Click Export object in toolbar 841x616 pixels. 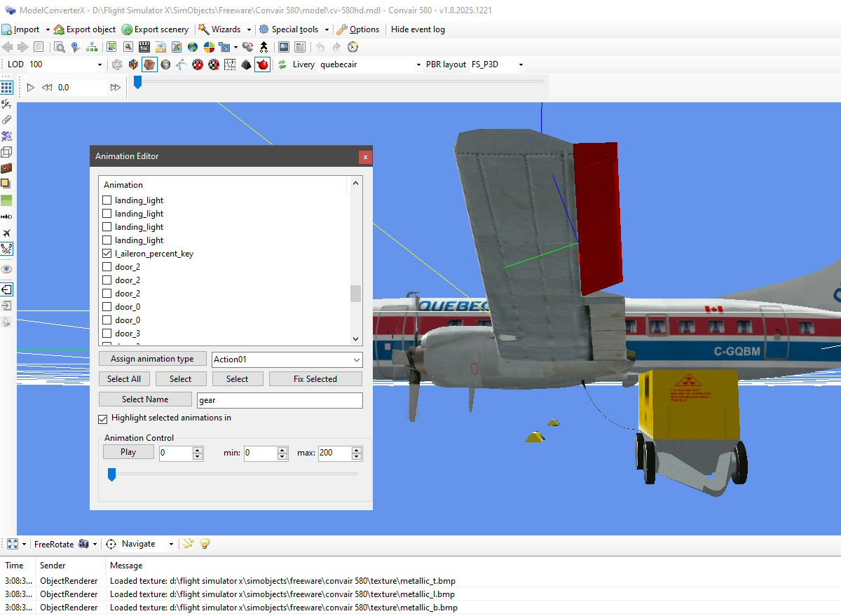[85, 29]
